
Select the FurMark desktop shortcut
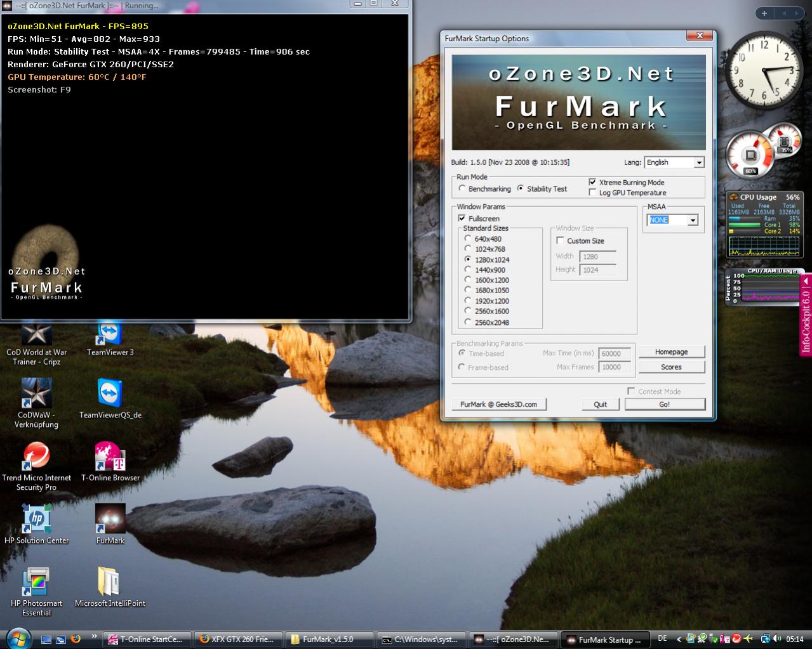point(110,525)
